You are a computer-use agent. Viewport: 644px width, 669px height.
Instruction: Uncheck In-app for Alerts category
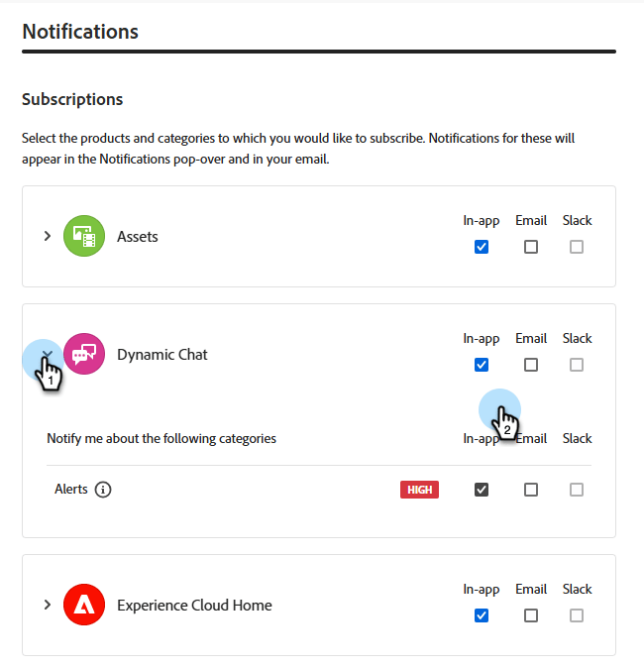(482, 490)
